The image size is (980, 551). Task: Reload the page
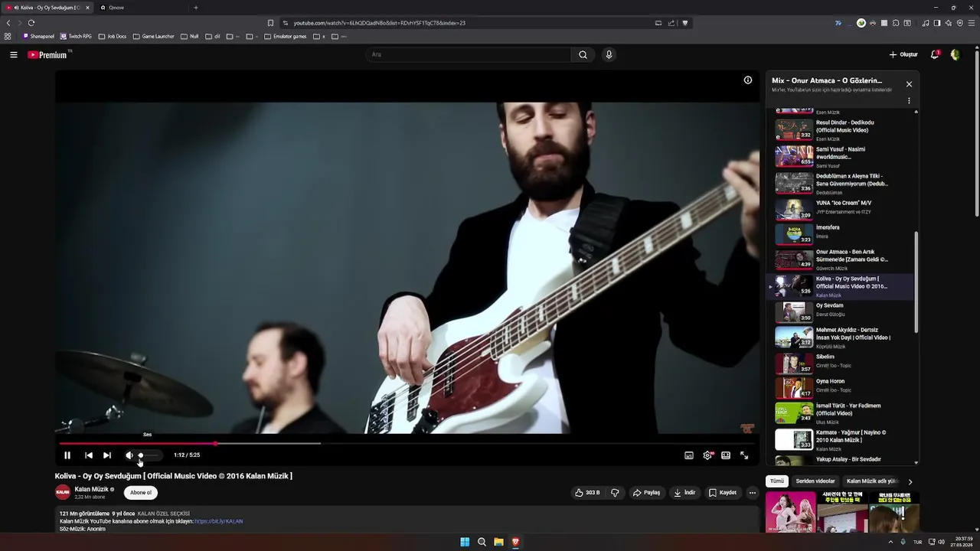(31, 23)
